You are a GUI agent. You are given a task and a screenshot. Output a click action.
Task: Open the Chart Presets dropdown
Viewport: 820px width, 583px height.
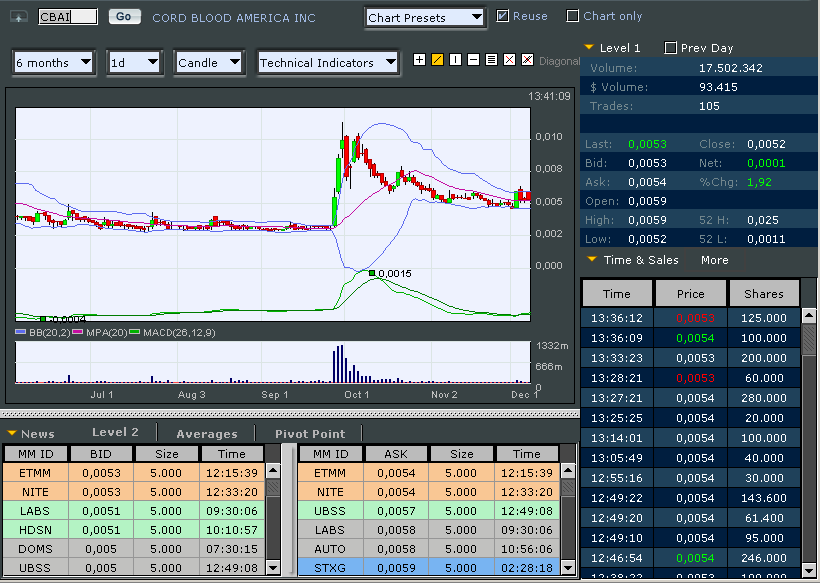click(424, 17)
